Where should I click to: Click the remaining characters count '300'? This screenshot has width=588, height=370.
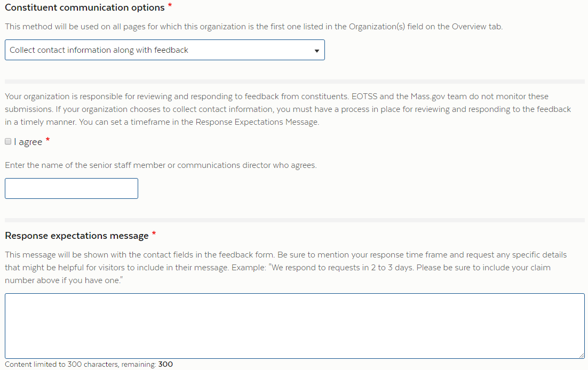[165, 364]
